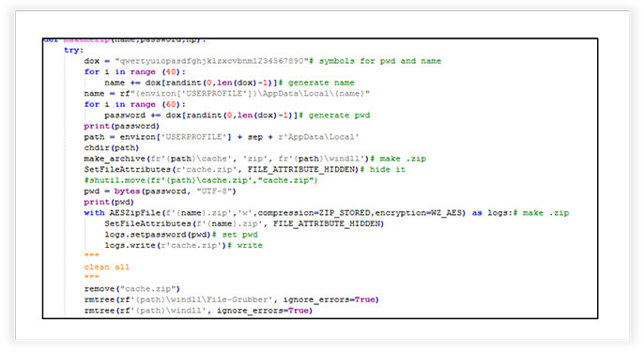The image size is (644, 352).
Task: Click the 'clean all' docstring text
Action: tap(107, 268)
